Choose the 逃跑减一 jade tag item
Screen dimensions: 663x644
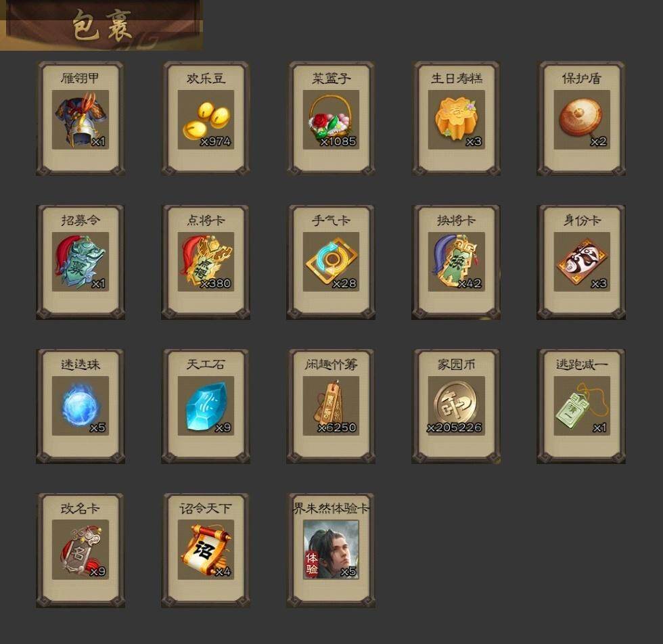582,406
